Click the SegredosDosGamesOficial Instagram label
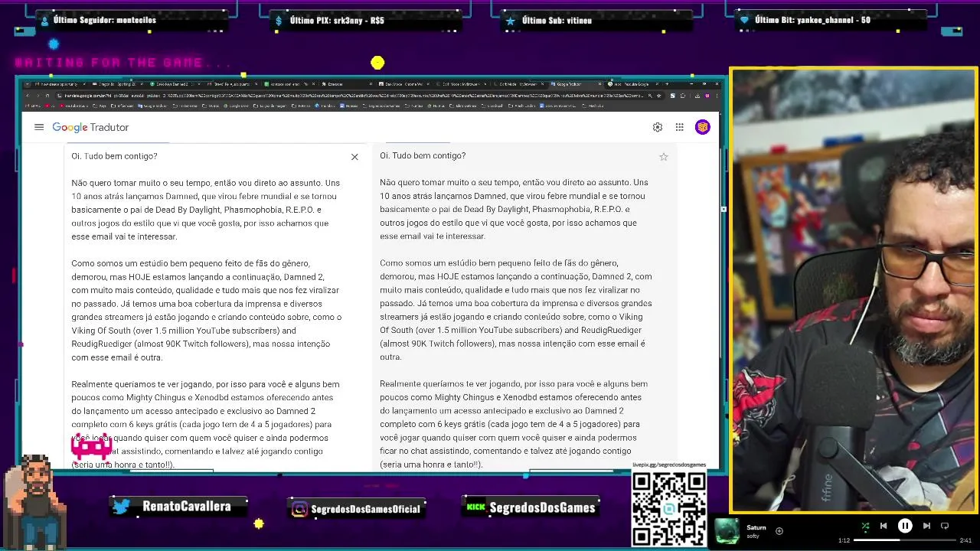980x551 pixels. 366,509
